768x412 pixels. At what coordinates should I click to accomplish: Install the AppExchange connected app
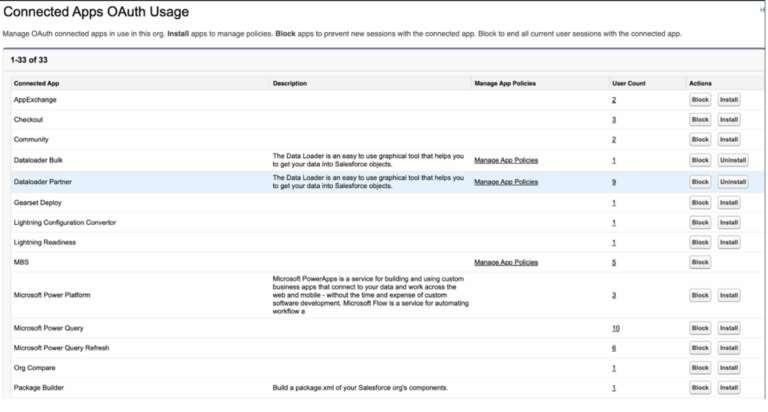[x=728, y=100]
